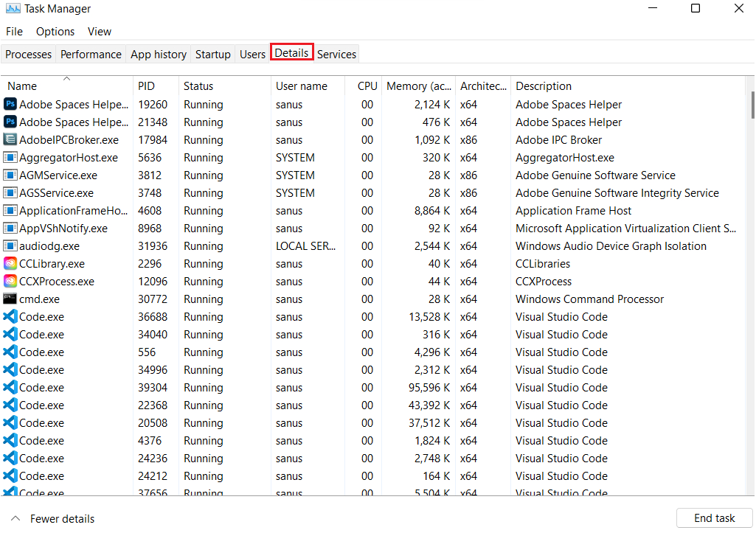Click the 43,392 K memory value
Screen dimensions: 756x533
(x=429, y=405)
